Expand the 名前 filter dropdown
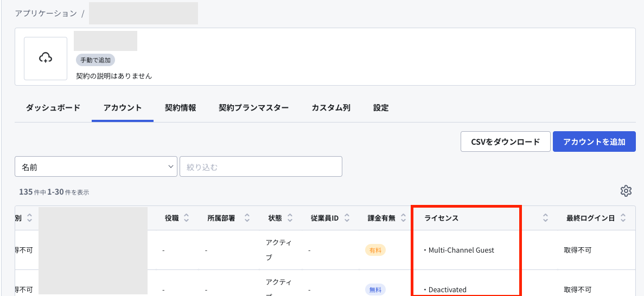The width and height of the screenshot is (644, 296). [96, 166]
